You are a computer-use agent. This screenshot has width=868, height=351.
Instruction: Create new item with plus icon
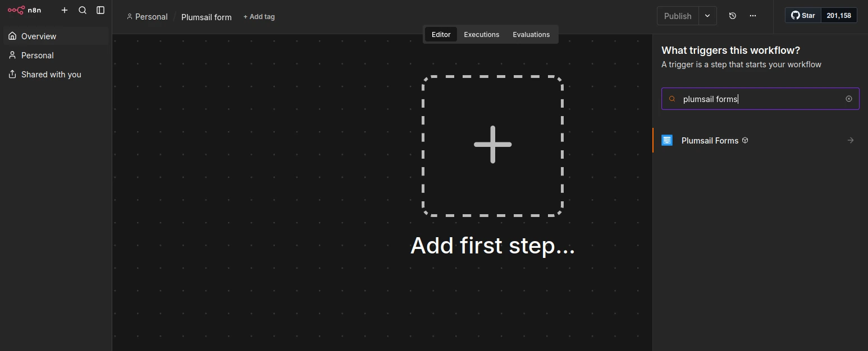[x=65, y=10]
